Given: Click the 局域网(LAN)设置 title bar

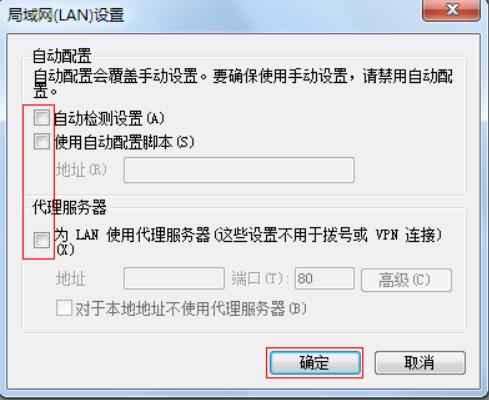Looking at the screenshot, I should [x=213, y=15].
